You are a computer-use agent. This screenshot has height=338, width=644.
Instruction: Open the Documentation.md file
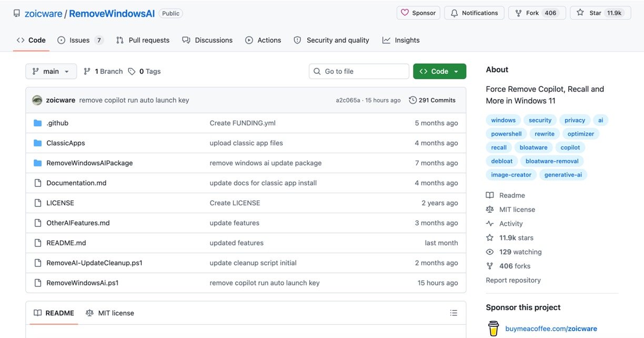[x=76, y=183]
